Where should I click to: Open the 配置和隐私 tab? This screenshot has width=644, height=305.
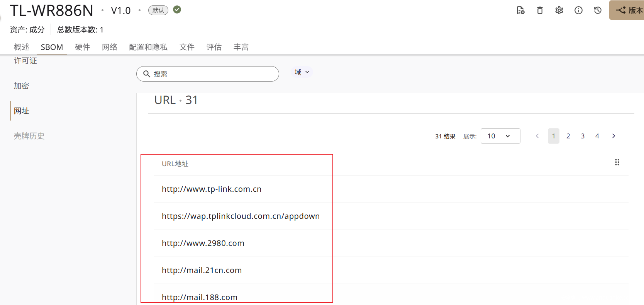tap(148, 47)
